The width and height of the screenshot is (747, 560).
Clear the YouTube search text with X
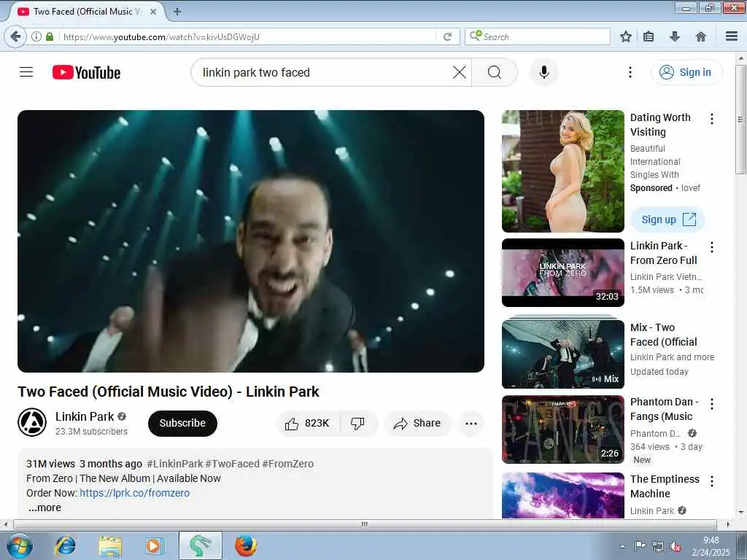pos(460,72)
